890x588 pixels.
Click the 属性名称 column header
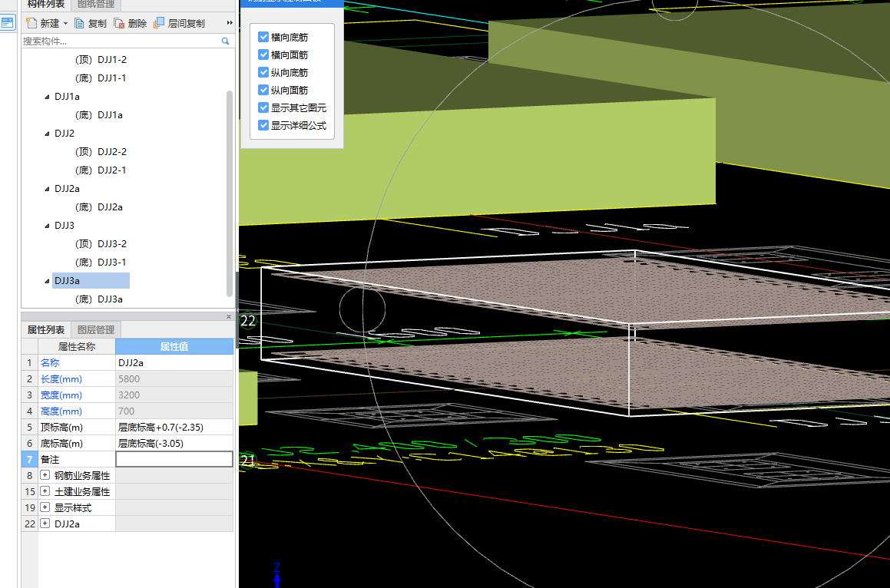coord(77,346)
